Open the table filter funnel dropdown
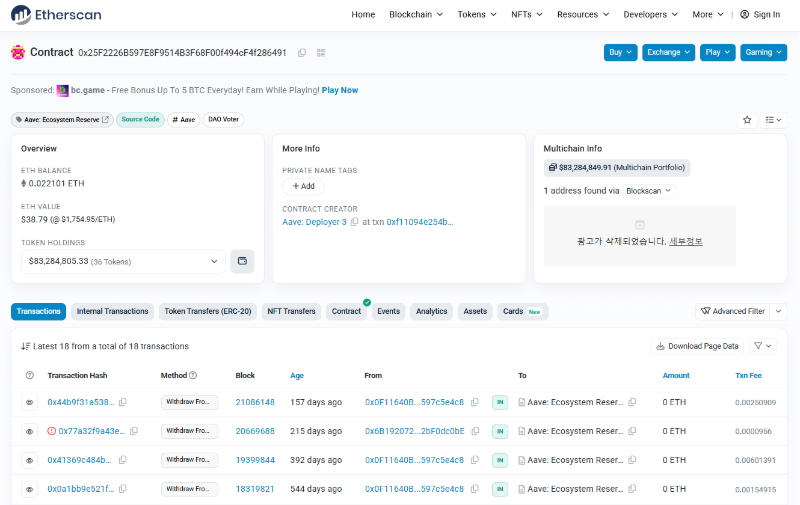This screenshot has height=505, width=800. click(763, 346)
